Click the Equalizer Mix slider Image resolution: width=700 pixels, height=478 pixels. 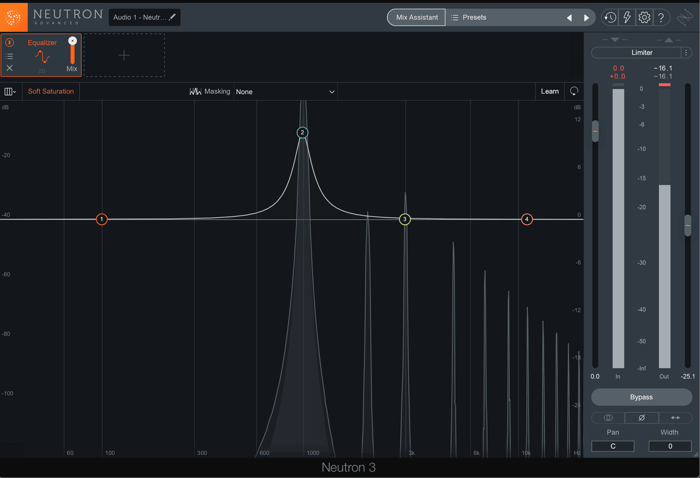[72, 54]
